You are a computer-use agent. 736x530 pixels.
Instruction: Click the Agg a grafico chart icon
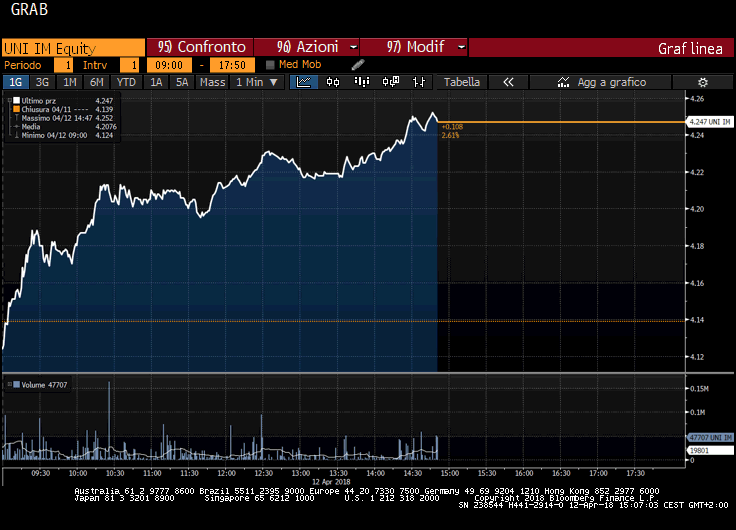tap(563, 82)
